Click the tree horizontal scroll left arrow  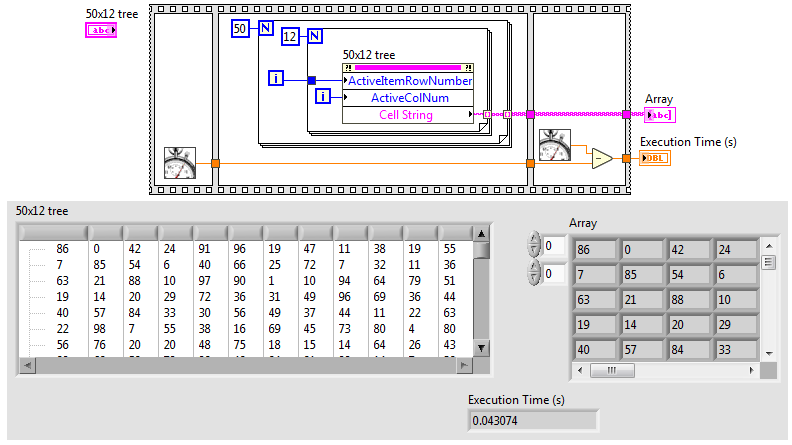pos(27,365)
